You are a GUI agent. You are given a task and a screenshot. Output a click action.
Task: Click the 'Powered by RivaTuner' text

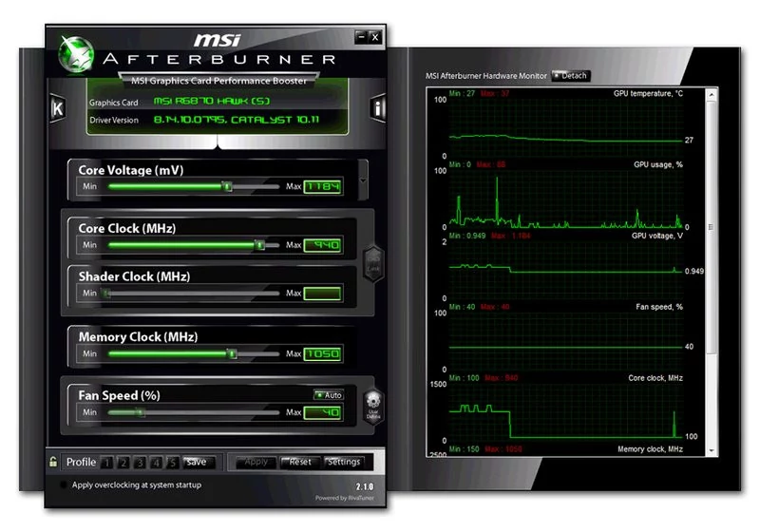344,498
